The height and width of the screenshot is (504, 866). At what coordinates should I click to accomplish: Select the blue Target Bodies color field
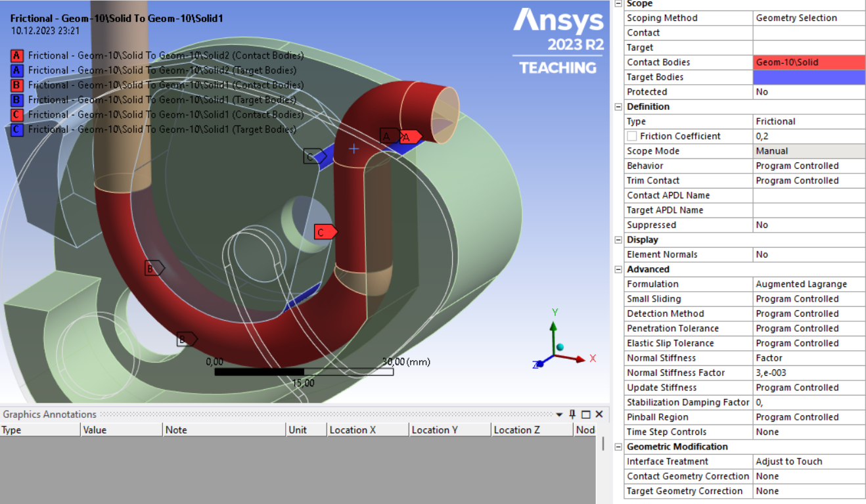click(x=809, y=77)
